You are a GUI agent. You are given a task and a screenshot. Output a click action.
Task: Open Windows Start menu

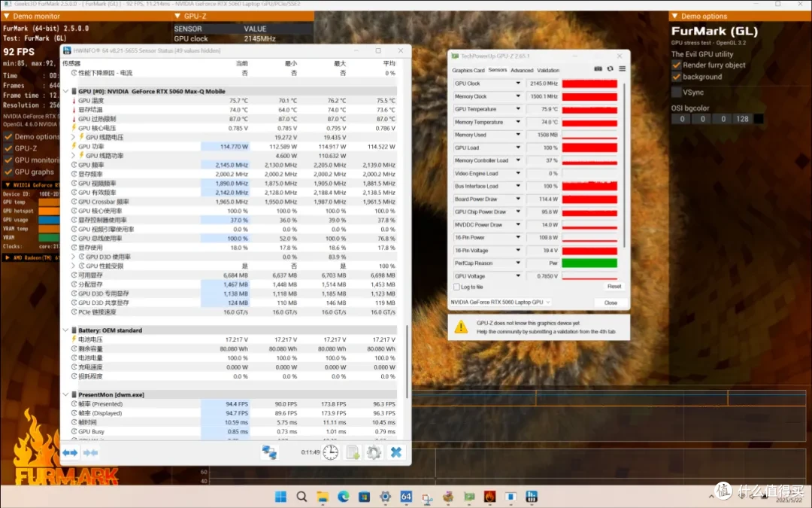[x=280, y=497]
